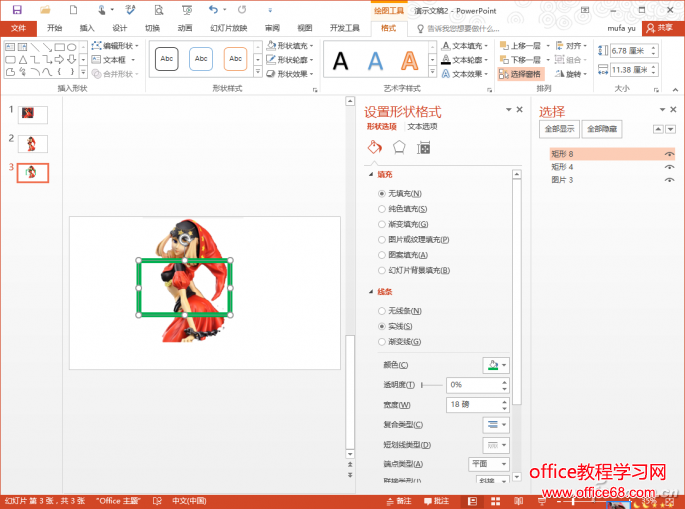
Task: Open the Home (开始) ribbon tab
Action: click(54, 28)
